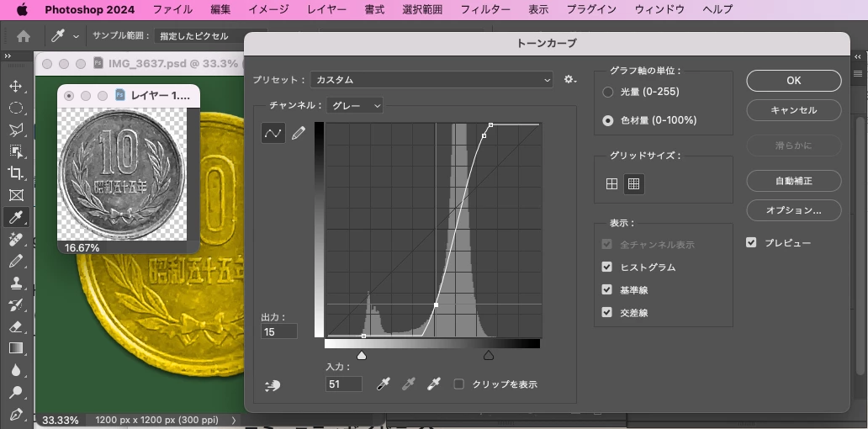Pick the set gray point eyedropper
Viewport: 868px width, 429px height.
409,384
